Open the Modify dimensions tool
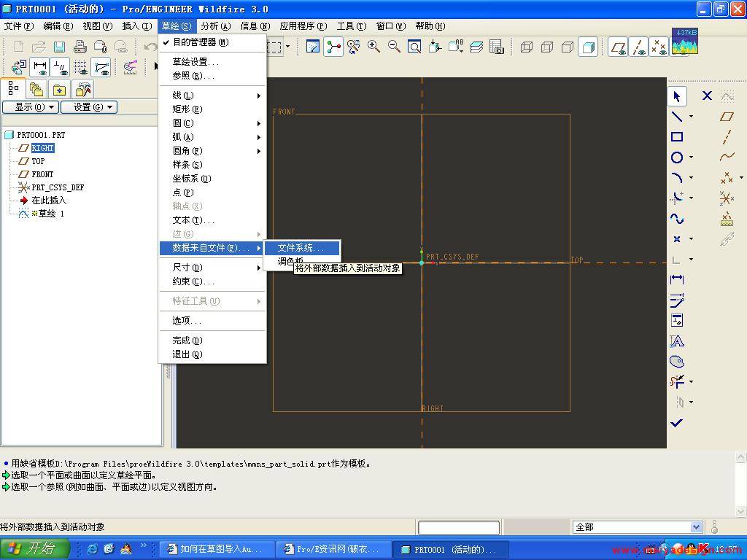 click(x=677, y=300)
